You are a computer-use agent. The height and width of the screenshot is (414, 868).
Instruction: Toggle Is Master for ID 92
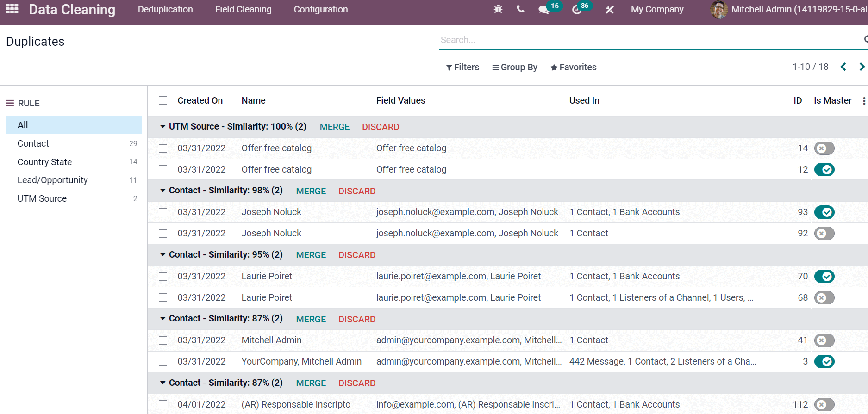click(824, 234)
